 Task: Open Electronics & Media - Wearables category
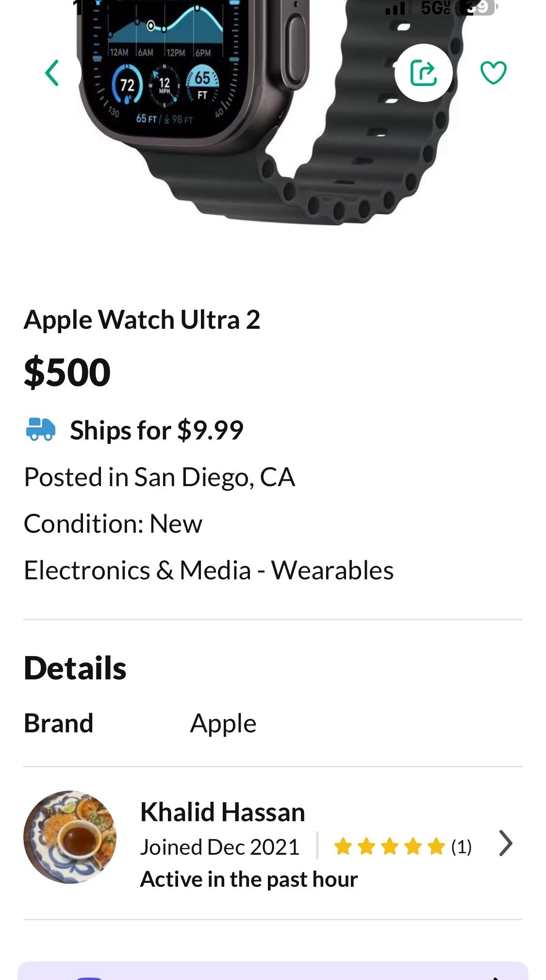tap(209, 570)
